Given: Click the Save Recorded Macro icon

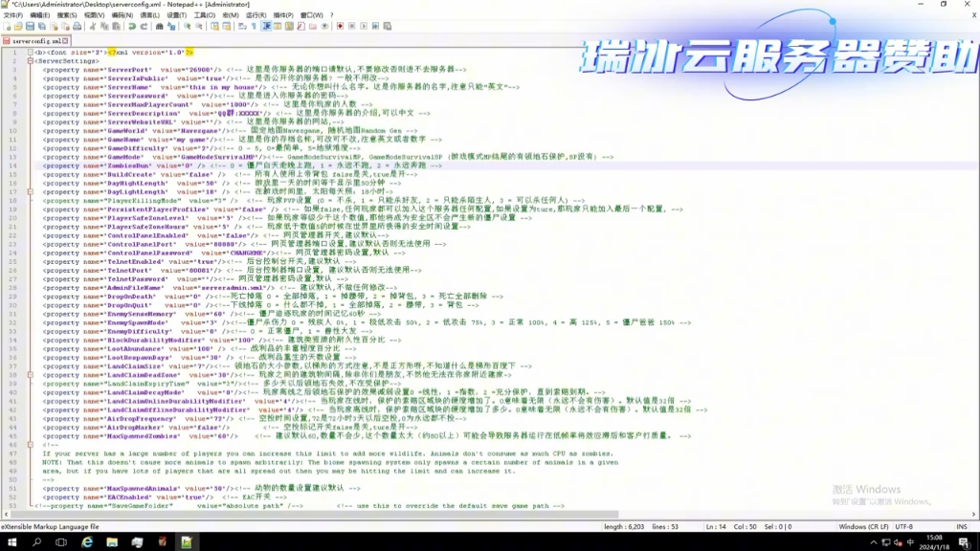Looking at the screenshot, I should coord(387,26).
